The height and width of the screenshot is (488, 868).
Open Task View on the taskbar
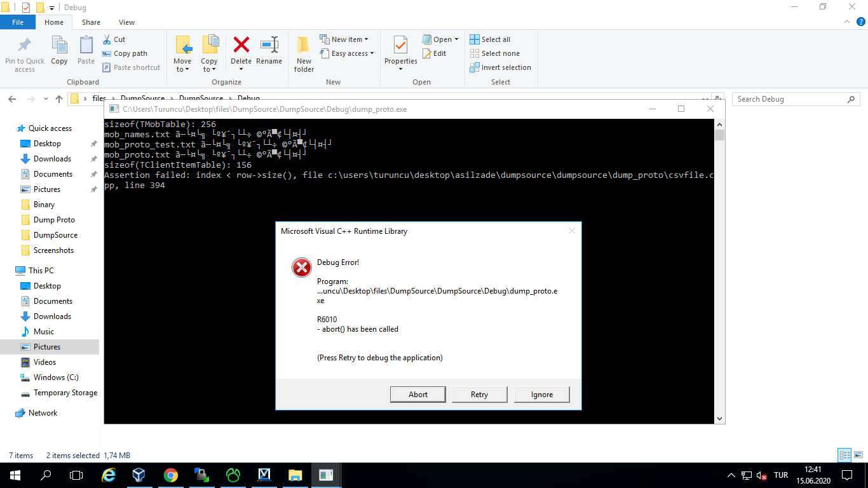(x=76, y=475)
